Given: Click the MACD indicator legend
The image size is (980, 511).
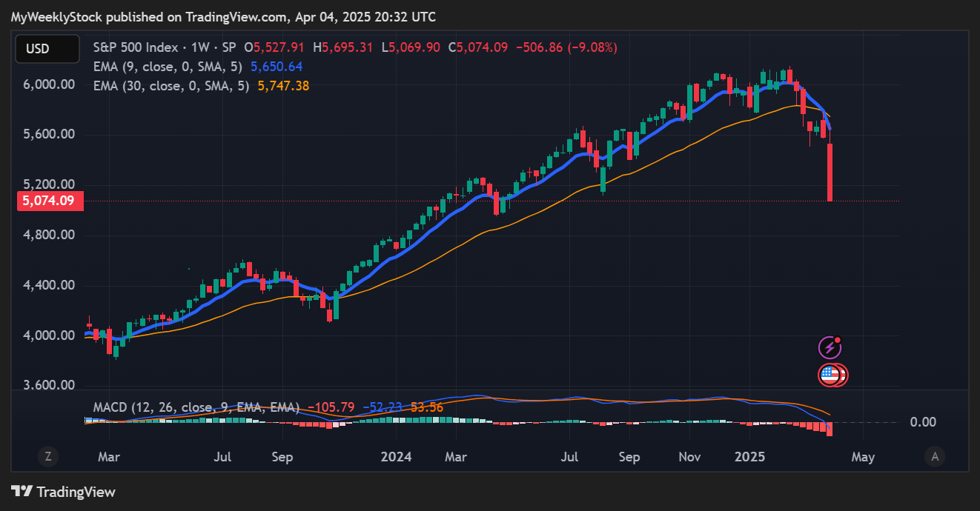Looking at the screenshot, I should click(196, 407).
